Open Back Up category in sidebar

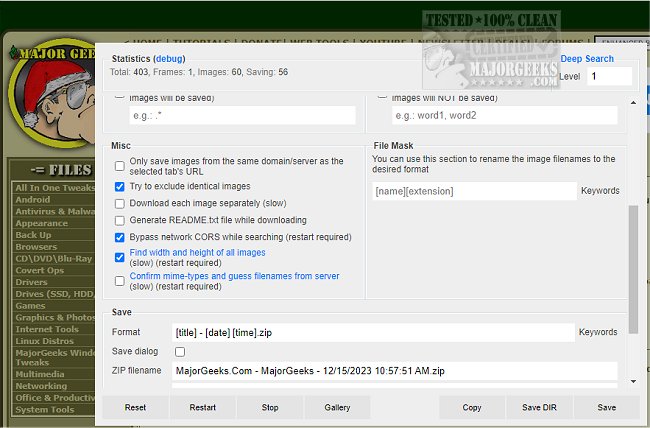coord(33,235)
